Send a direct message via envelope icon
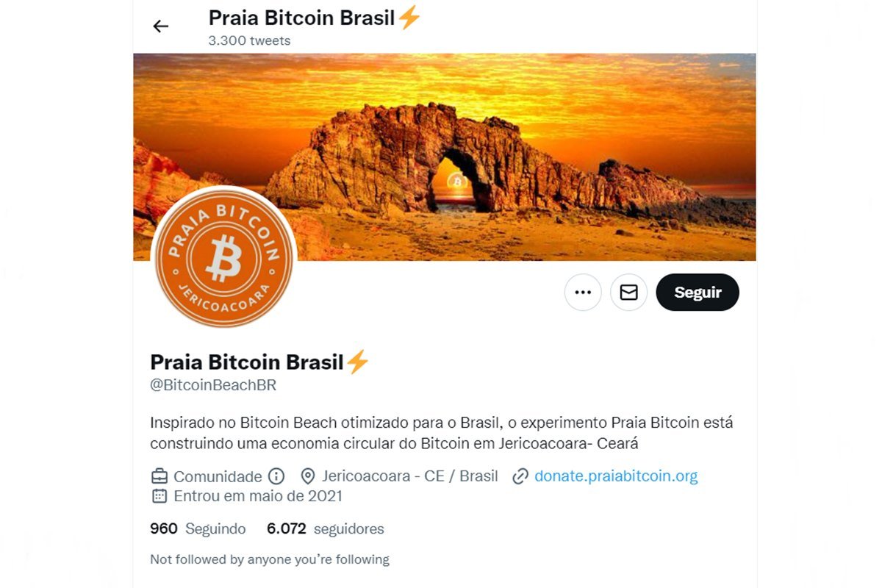This screenshot has width=882, height=588. [628, 293]
